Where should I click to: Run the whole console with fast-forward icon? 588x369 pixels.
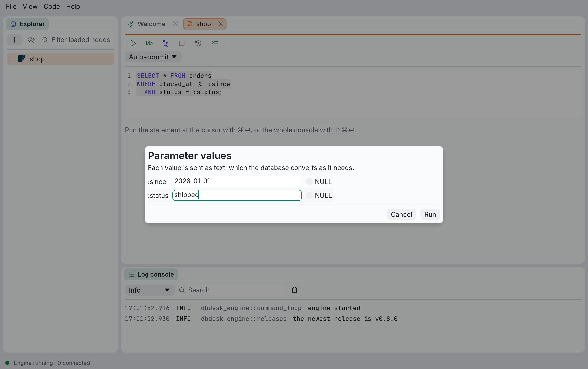(149, 43)
